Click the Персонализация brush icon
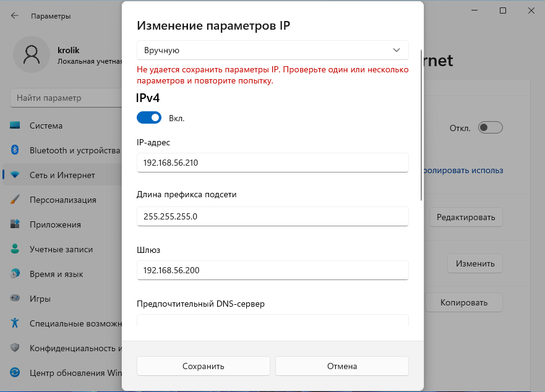The height and width of the screenshot is (392, 545). click(15, 200)
